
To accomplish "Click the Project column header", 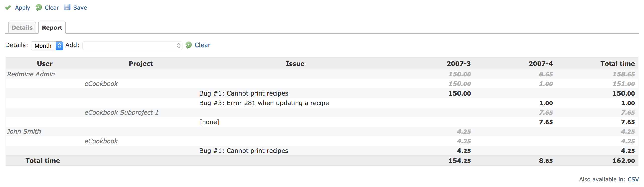I will coord(141,64).
